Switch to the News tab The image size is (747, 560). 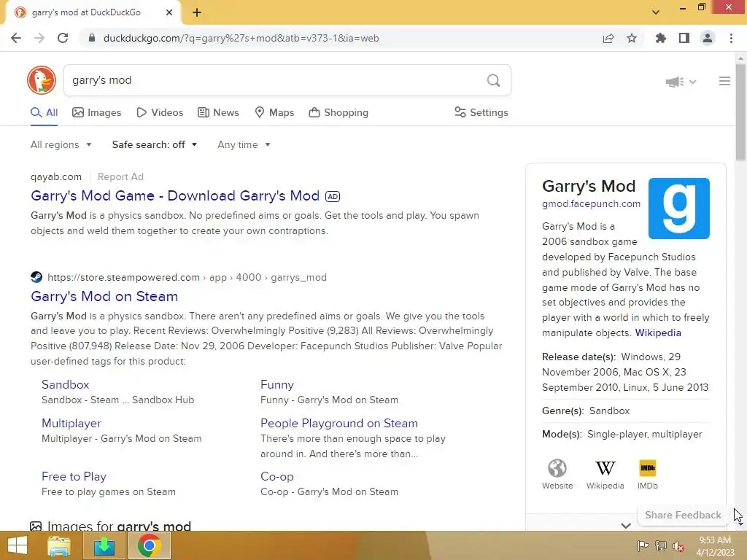pyautogui.click(x=218, y=113)
